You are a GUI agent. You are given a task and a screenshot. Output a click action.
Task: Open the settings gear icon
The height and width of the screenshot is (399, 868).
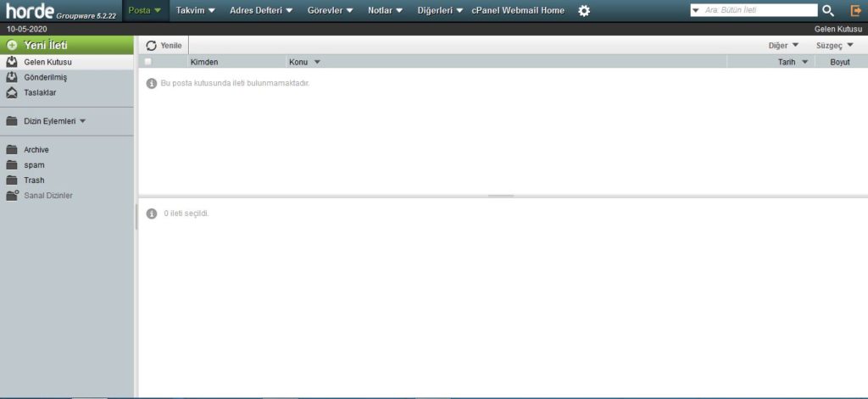pos(584,10)
